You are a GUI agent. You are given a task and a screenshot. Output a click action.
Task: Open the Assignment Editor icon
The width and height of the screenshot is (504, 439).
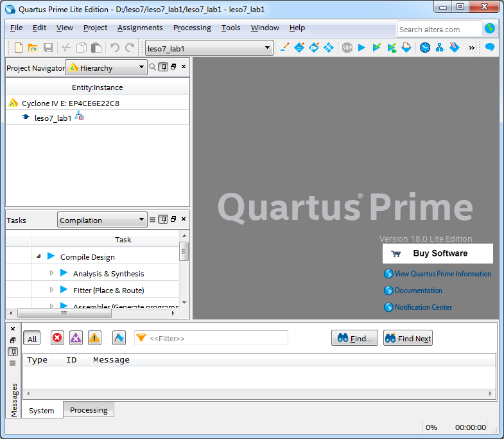[x=299, y=48]
